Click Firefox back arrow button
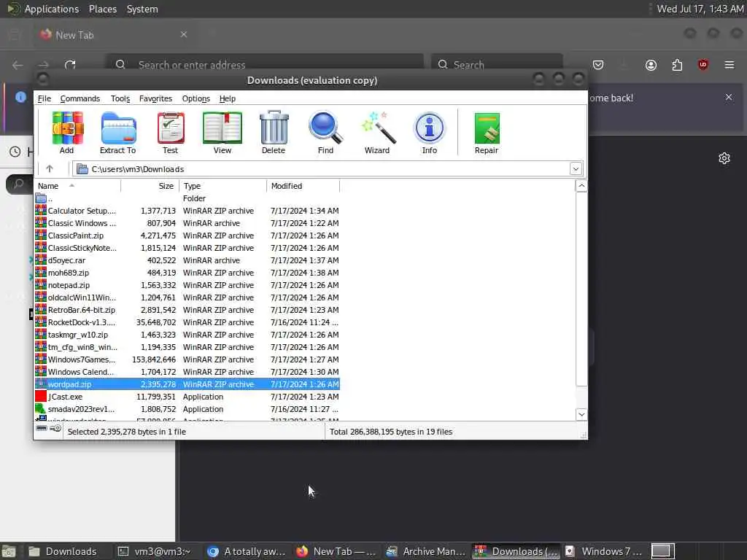This screenshot has width=747, height=560. (x=18, y=65)
